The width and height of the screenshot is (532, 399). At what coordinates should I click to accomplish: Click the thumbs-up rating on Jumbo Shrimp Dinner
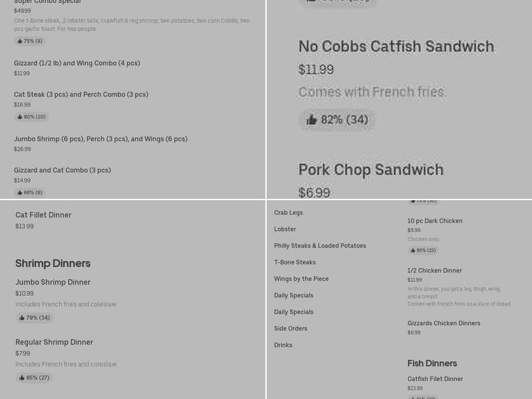[x=34, y=318]
